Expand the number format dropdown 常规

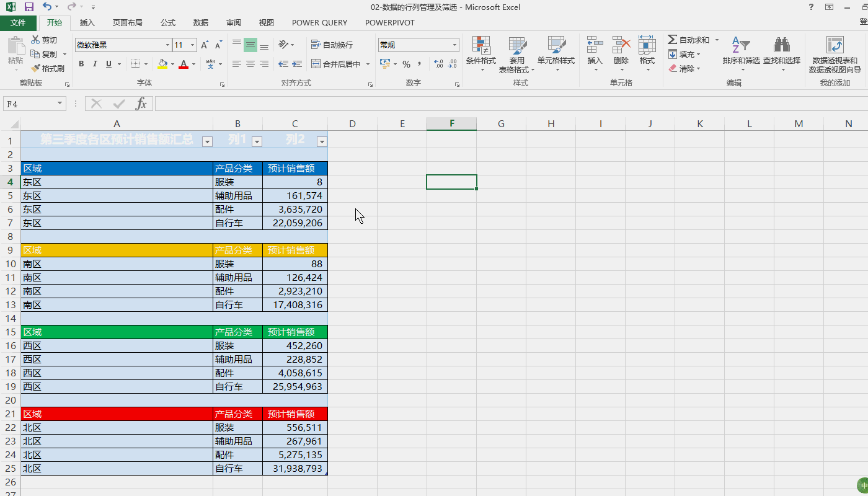454,45
